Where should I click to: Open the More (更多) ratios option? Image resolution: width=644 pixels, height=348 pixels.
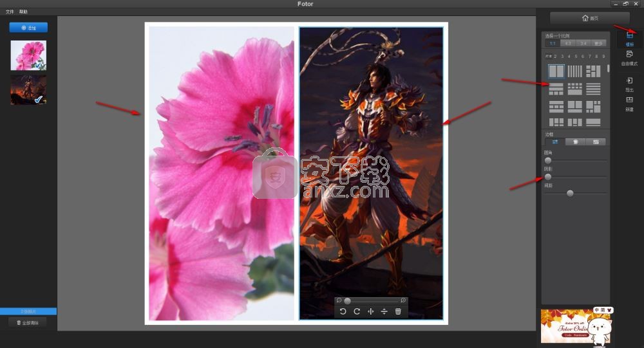(x=598, y=44)
